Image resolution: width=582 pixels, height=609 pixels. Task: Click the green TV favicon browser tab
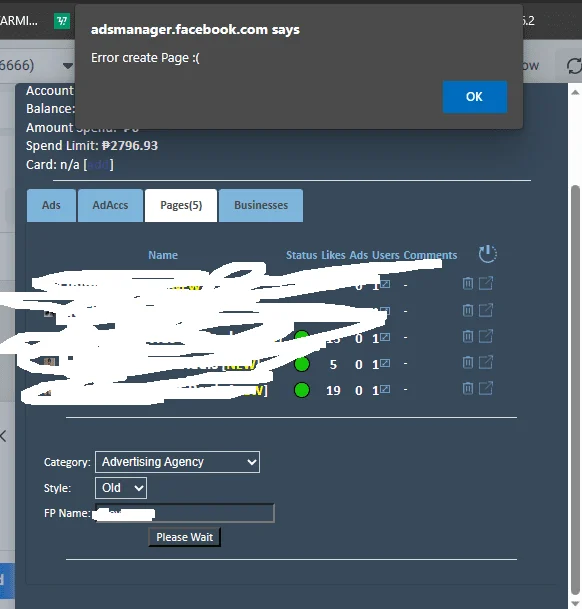tap(62, 21)
